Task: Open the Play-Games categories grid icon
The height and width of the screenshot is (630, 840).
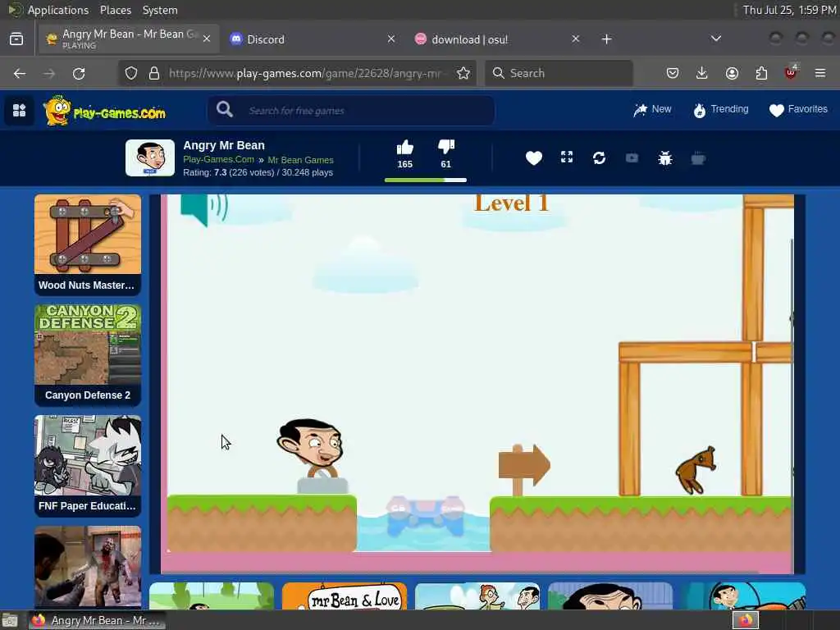Action: (20, 111)
